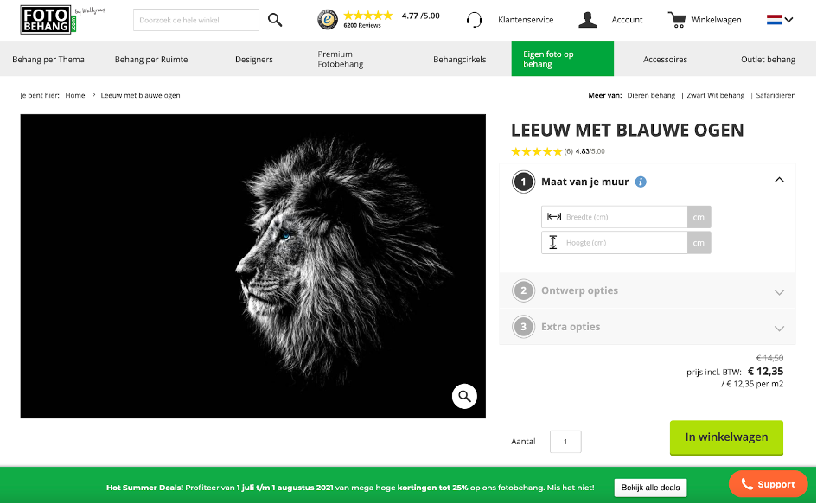Click the search magnifier icon
Viewport: 817px width, 504px height.
(275, 20)
